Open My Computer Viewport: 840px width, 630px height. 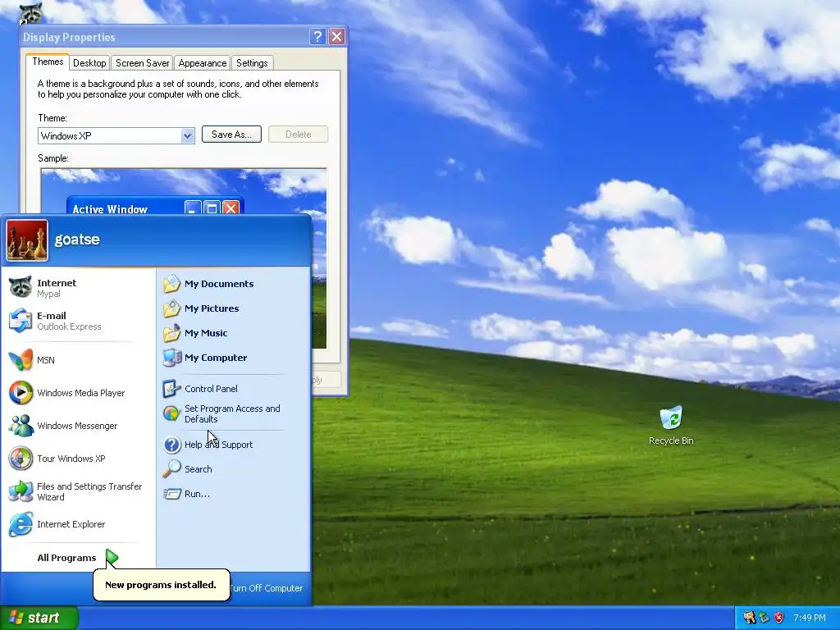(x=233, y=358)
